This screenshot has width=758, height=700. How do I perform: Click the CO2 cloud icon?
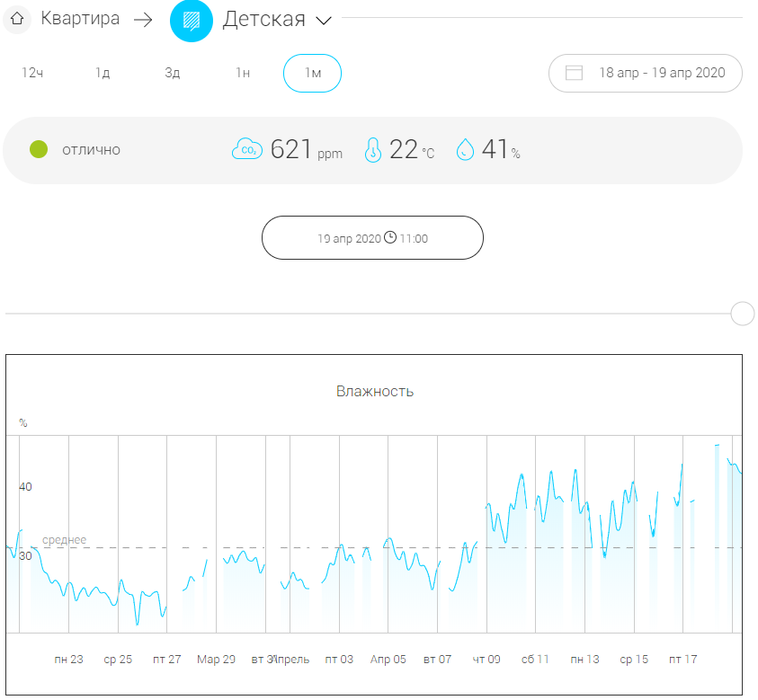(x=246, y=150)
